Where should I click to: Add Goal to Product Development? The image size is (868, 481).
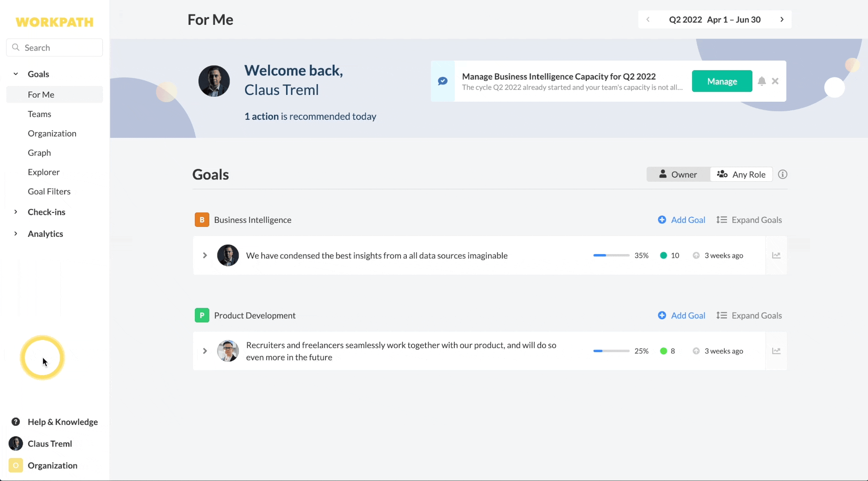pos(682,316)
